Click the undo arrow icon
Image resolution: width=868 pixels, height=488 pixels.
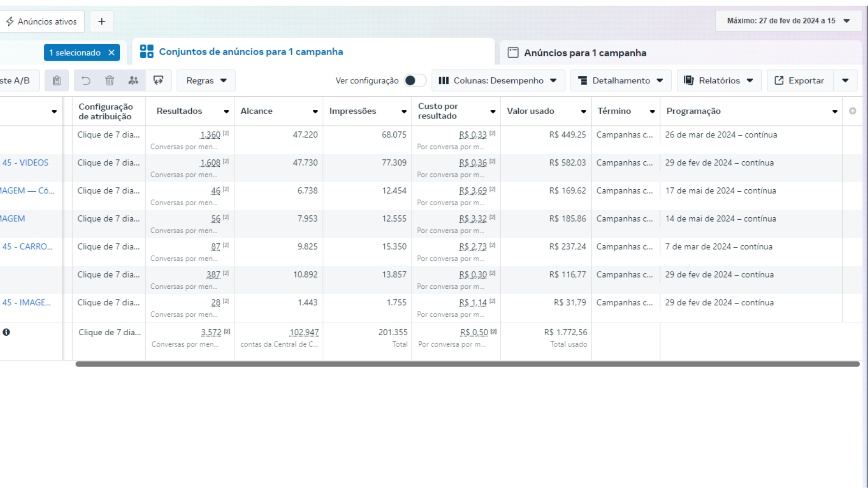(86, 80)
